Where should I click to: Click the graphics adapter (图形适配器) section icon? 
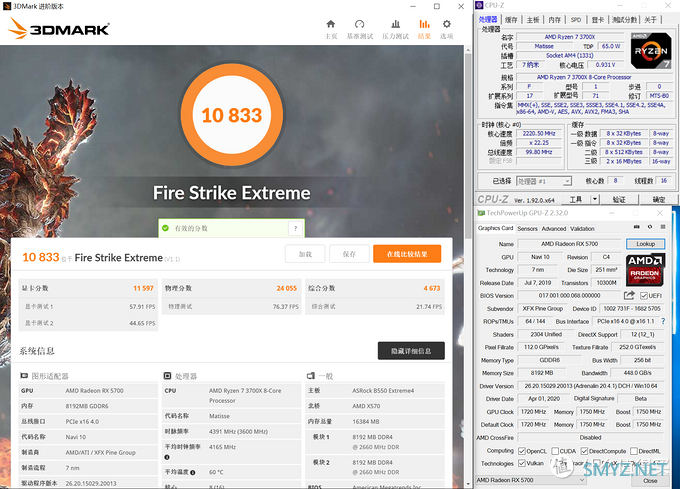[x=24, y=376]
